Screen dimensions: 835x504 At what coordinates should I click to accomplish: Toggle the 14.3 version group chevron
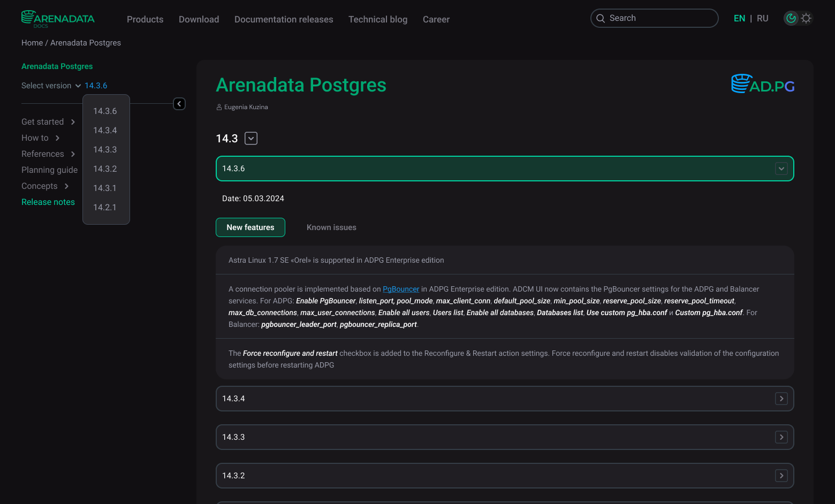tap(251, 139)
